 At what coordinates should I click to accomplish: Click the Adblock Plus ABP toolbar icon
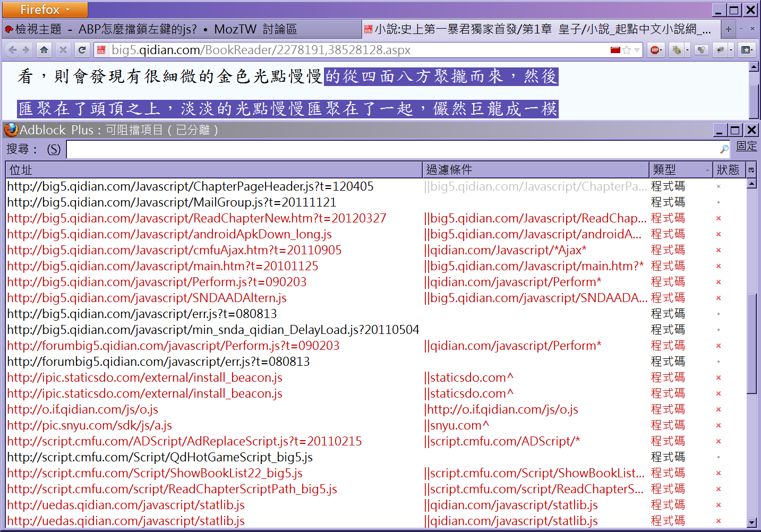655,50
